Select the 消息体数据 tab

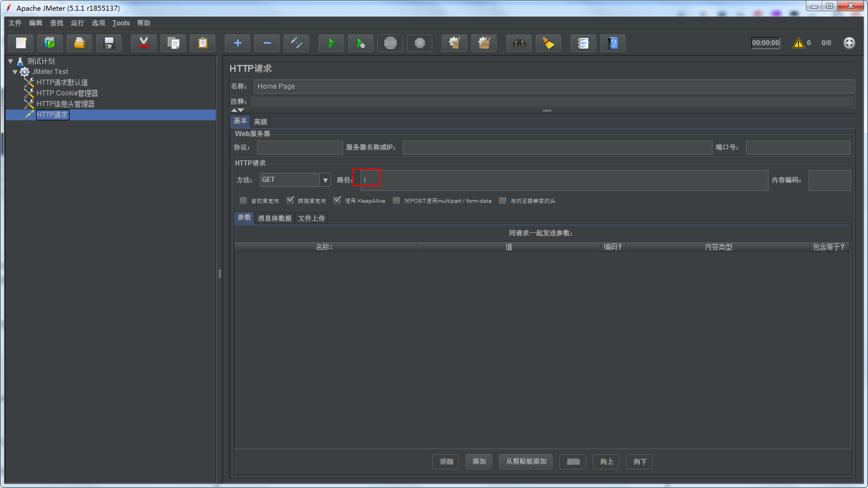pyautogui.click(x=275, y=218)
